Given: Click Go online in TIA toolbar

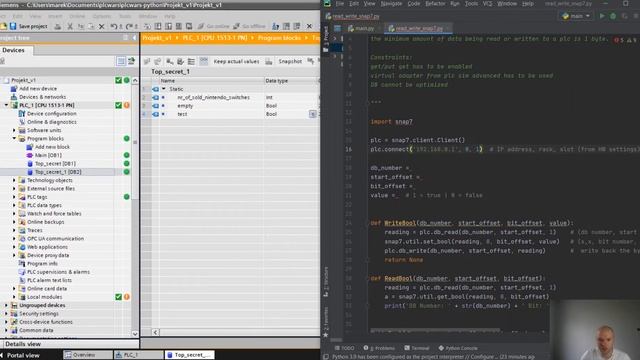Looking at the screenshot, I should 213,26.
